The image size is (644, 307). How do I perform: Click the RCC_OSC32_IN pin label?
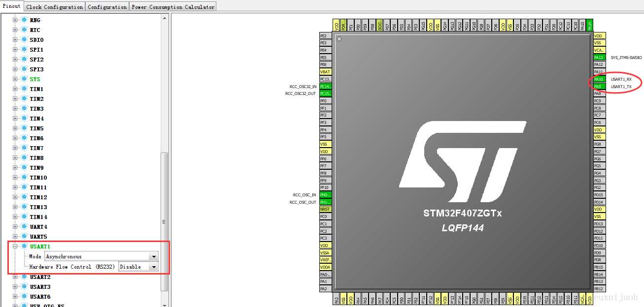click(303, 86)
